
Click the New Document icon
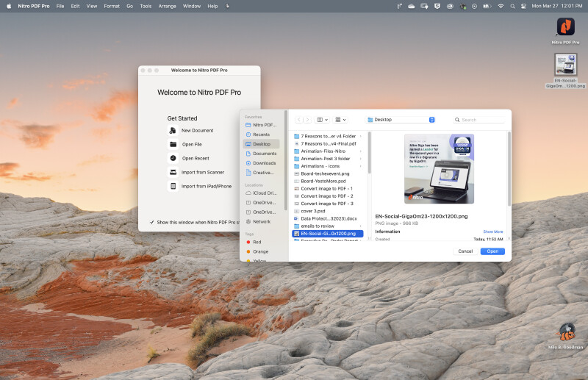(173, 131)
